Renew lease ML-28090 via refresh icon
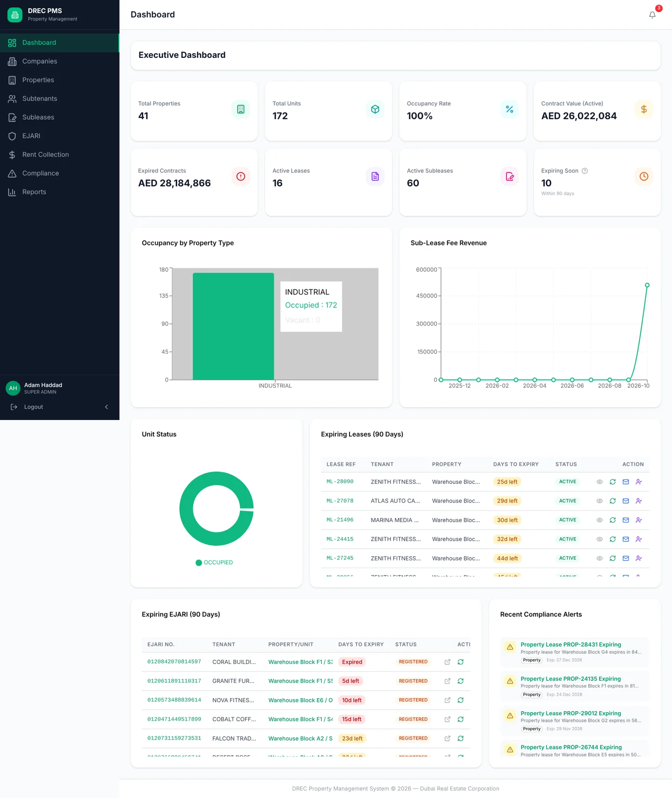Viewport: 672px width, 798px height. 613,482
